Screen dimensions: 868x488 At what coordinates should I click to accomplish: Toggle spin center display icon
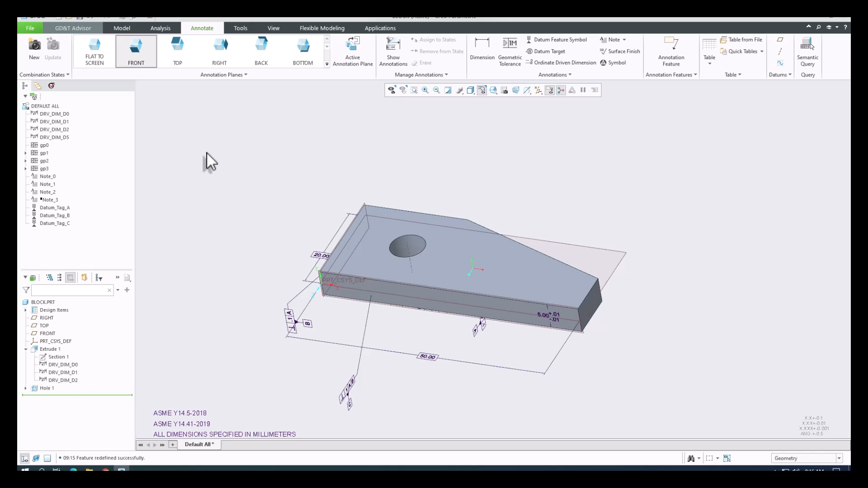pos(561,90)
